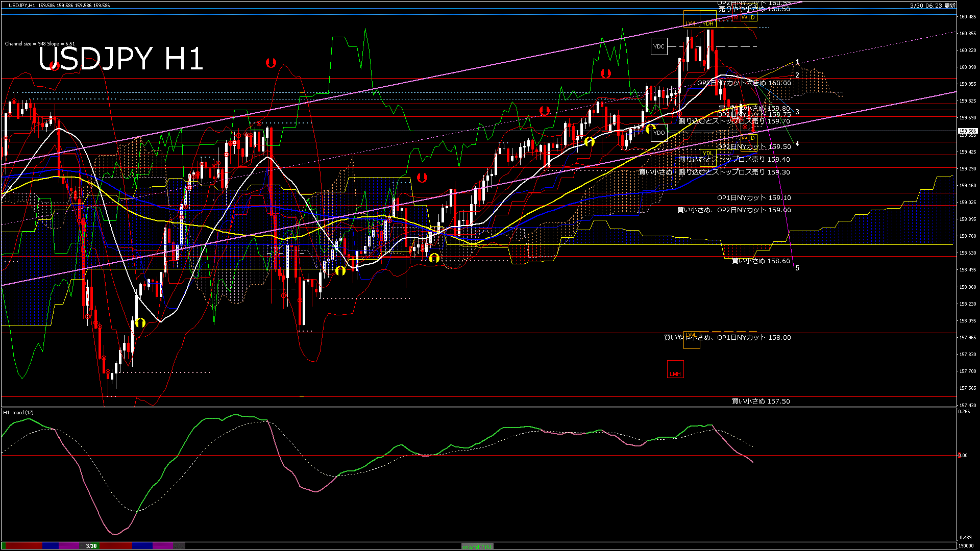The height and width of the screenshot is (551, 980).
Task: Click the red U reversal icon near the chart peak
Action: tap(272, 62)
